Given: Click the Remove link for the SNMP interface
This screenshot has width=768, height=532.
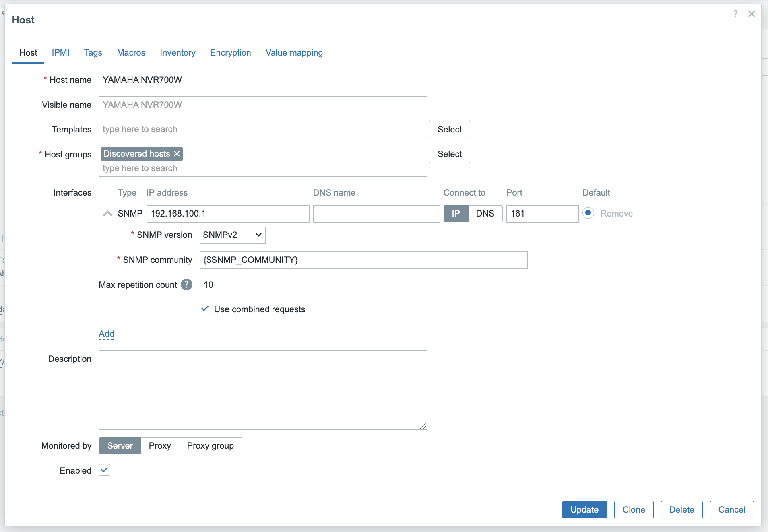Looking at the screenshot, I should [616, 213].
